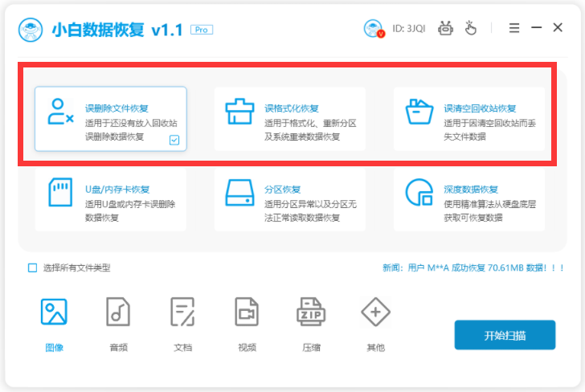Screen dimensions: 585x392
Task: Start scanning with the blue button
Action: point(504,334)
